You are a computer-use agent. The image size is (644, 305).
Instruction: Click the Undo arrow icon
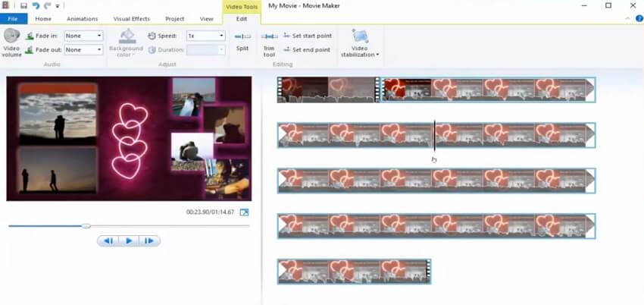click(36, 6)
